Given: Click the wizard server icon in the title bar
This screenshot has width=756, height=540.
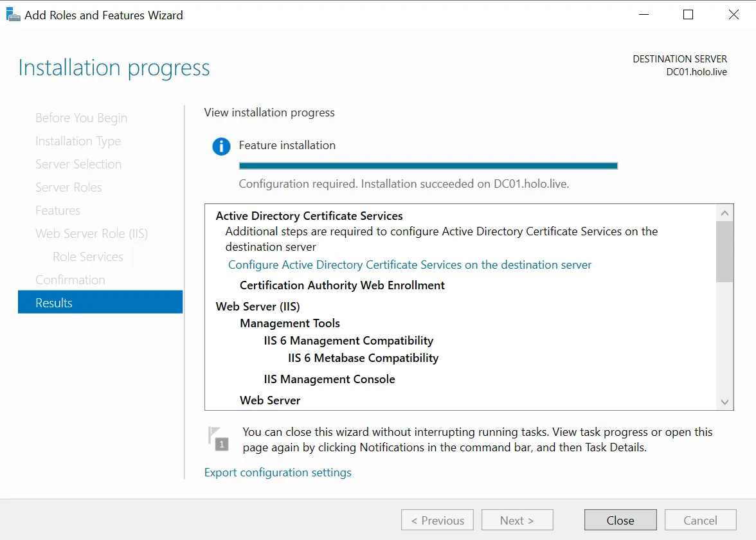Looking at the screenshot, I should [x=13, y=14].
